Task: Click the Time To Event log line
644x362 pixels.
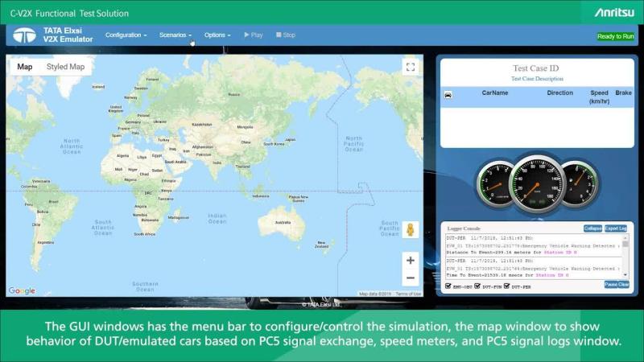Action: [508, 275]
